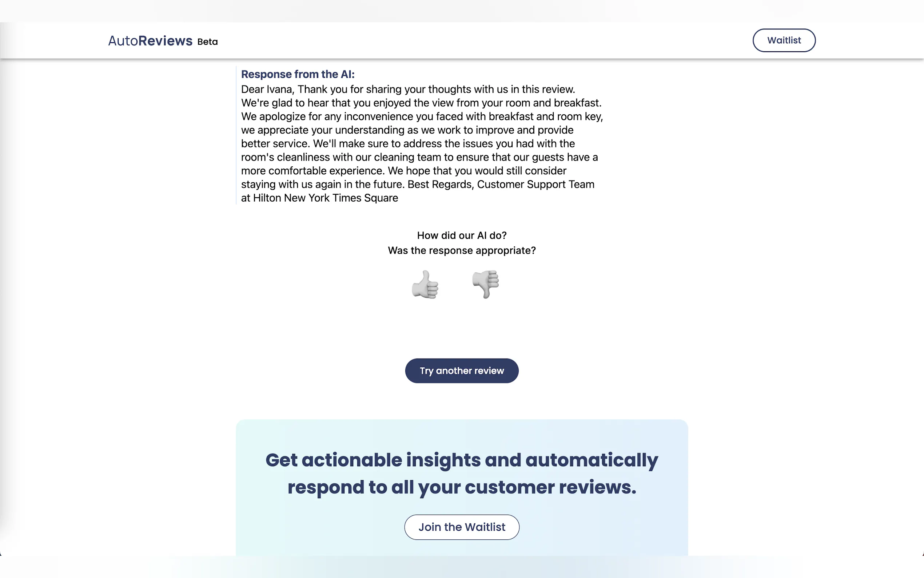The image size is (924, 578).
Task: Click the thumbs down rating icon
Action: 486,284
